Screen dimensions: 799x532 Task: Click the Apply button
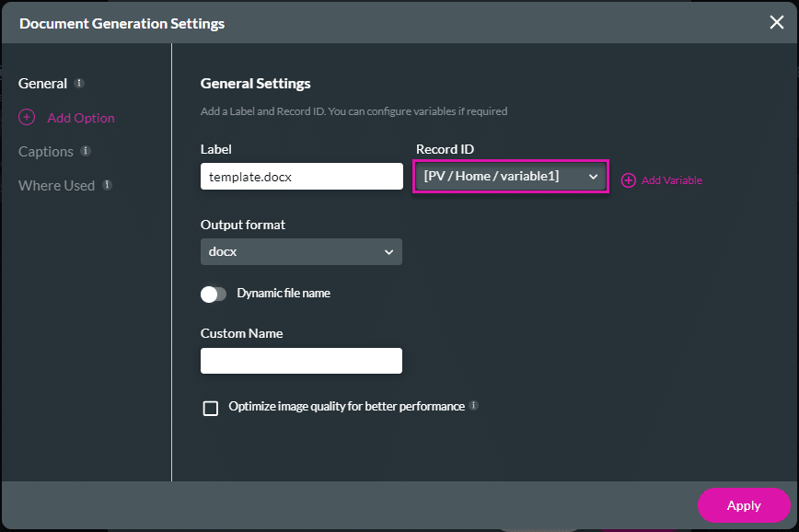point(743,505)
